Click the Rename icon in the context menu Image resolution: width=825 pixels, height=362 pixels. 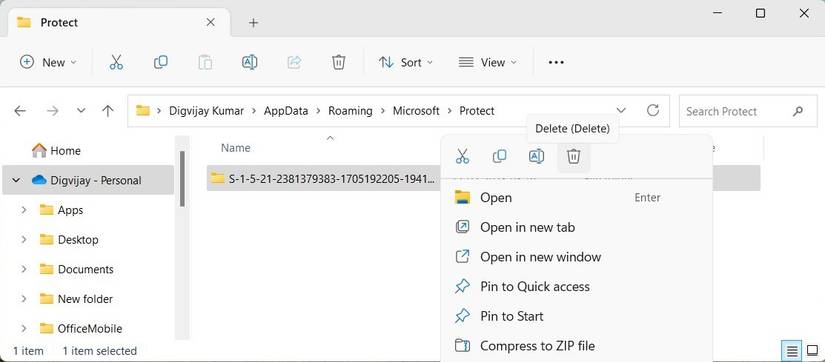[x=536, y=156]
